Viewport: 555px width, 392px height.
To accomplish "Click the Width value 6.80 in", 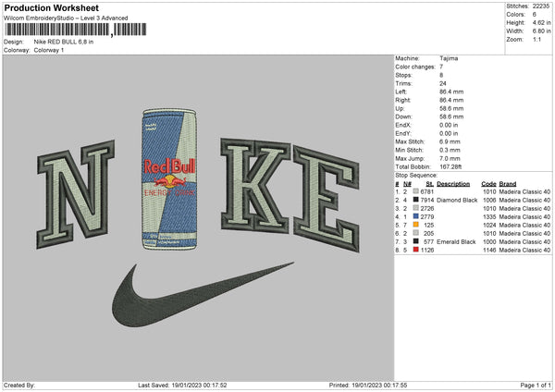I will [x=541, y=31].
